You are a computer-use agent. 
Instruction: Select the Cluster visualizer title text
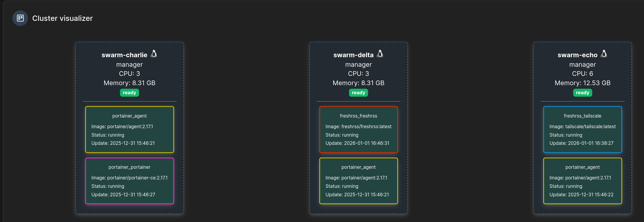(x=62, y=18)
